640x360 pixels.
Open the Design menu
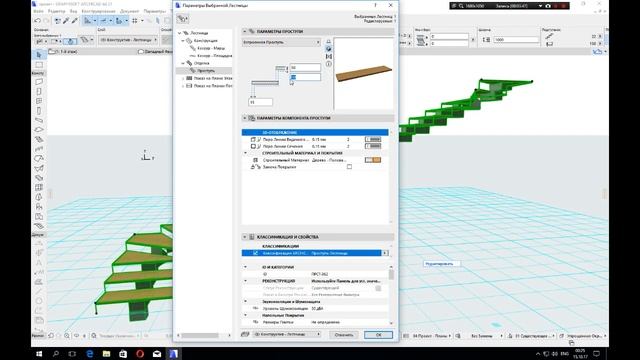pos(98,11)
